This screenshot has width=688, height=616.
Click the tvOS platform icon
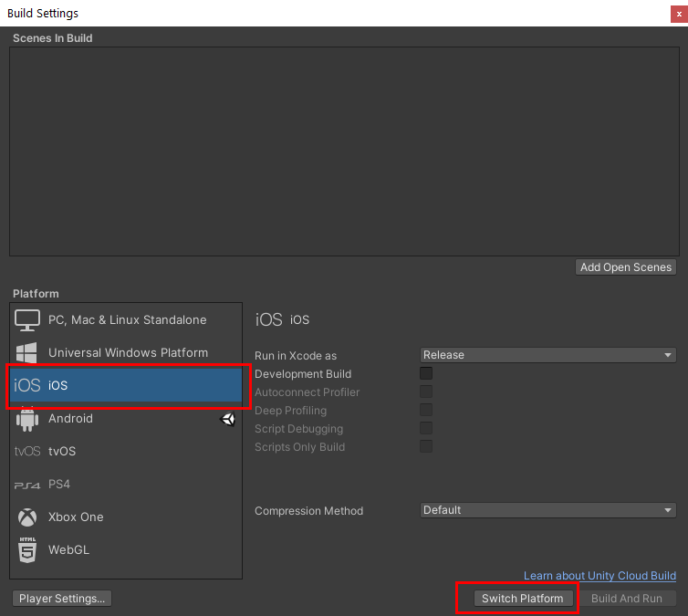coord(27,452)
